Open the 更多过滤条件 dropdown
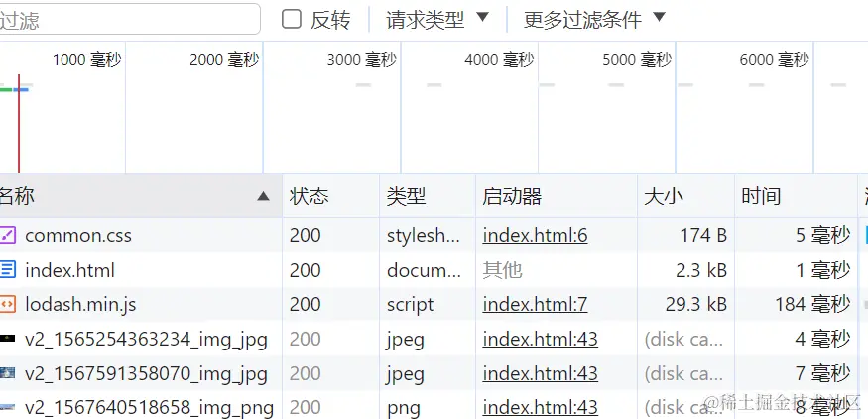This screenshot has width=868, height=419. tap(593, 20)
